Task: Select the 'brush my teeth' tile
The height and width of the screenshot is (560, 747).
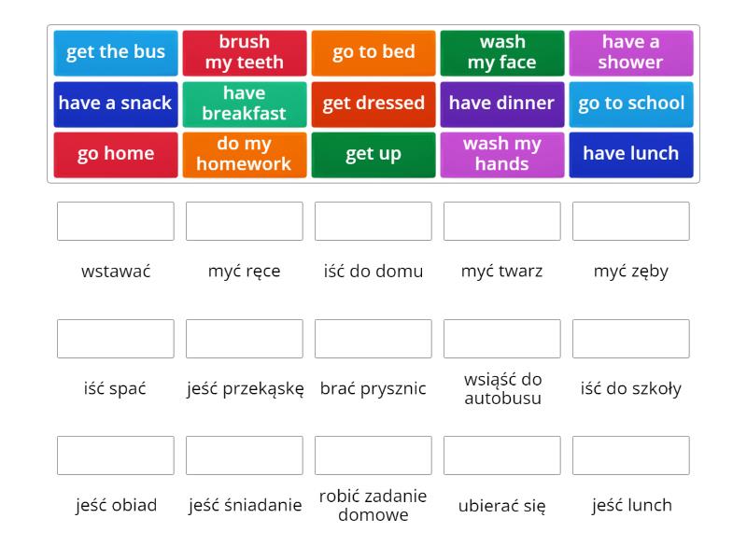Action: [x=245, y=52]
